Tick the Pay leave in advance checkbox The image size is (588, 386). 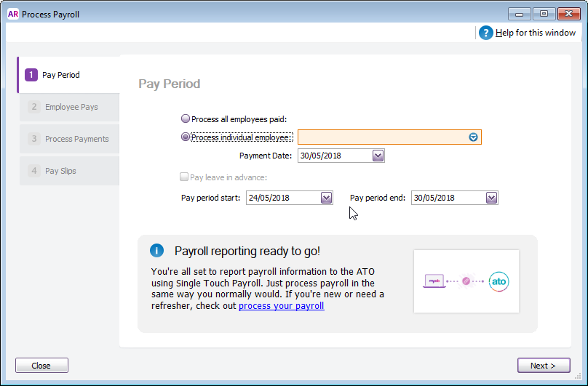[x=184, y=177]
